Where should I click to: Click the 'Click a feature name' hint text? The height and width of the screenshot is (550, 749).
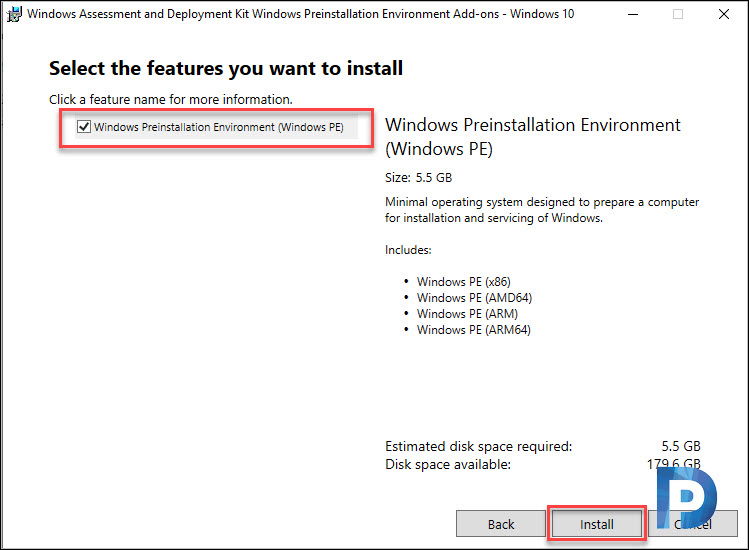click(x=171, y=99)
